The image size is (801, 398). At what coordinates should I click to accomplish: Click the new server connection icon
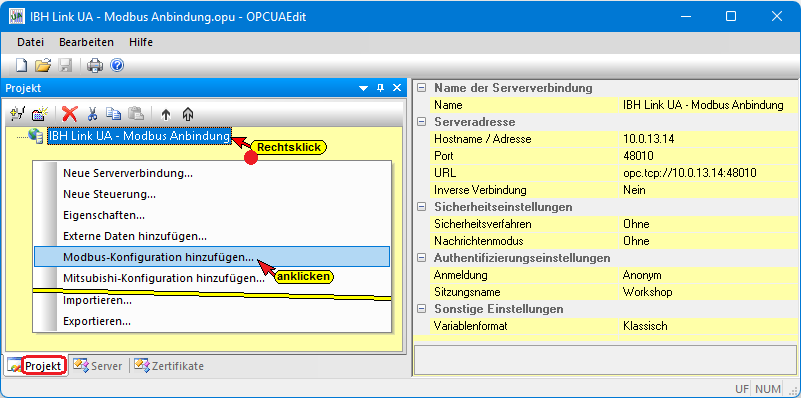point(18,113)
